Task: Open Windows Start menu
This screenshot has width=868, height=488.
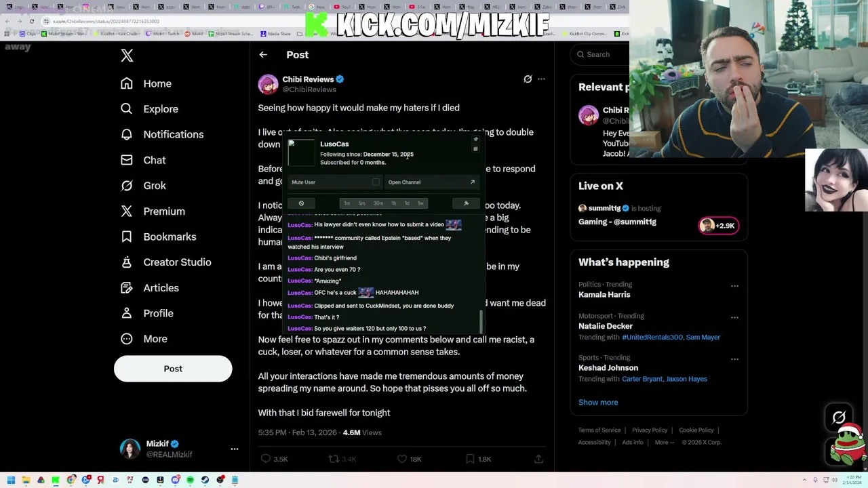Action: 11,480
